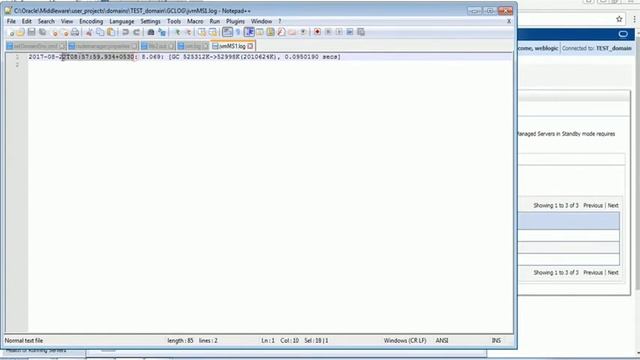Open the Window menu
Image resolution: width=640 pixels, height=360 pixels.
(261, 21)
